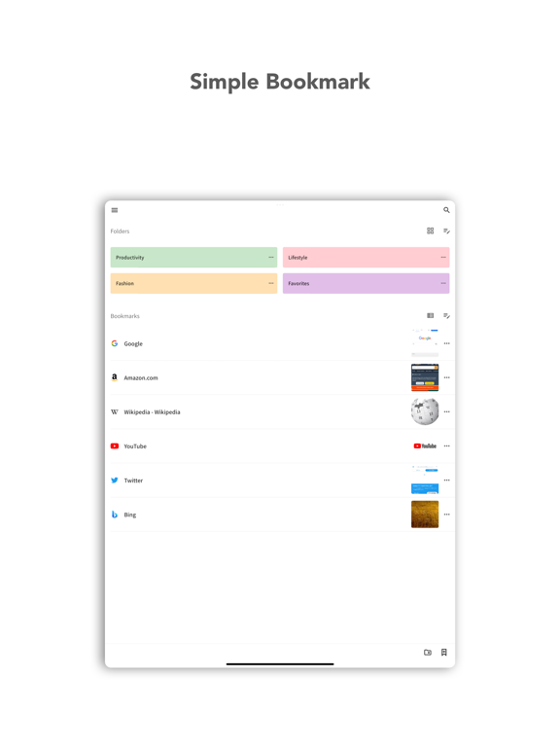Open Productivity folder more options

271,257
